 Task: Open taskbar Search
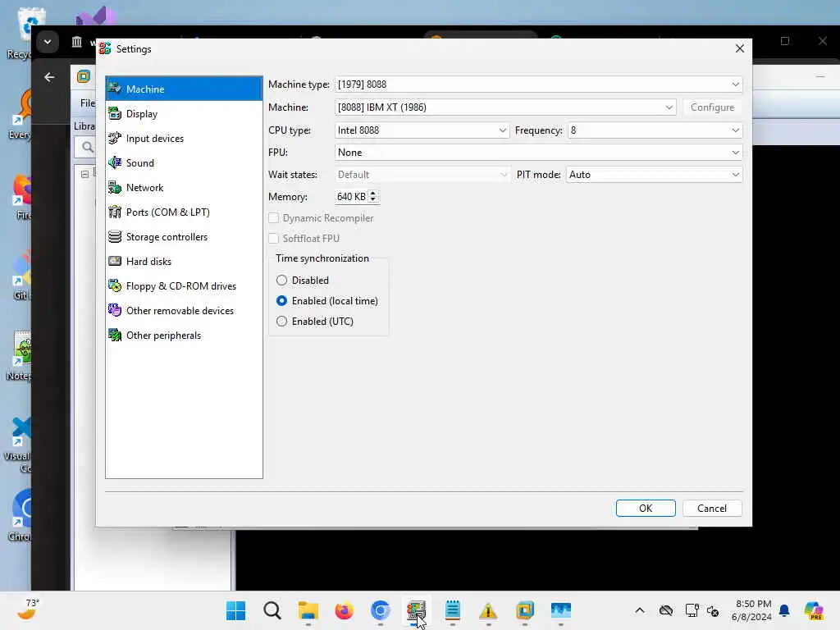[x=272, y=610]
